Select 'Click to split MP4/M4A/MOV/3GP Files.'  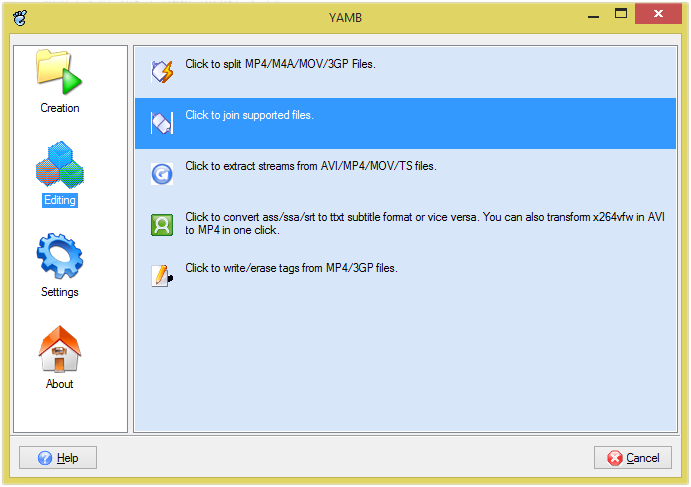(x=280, y=64)
